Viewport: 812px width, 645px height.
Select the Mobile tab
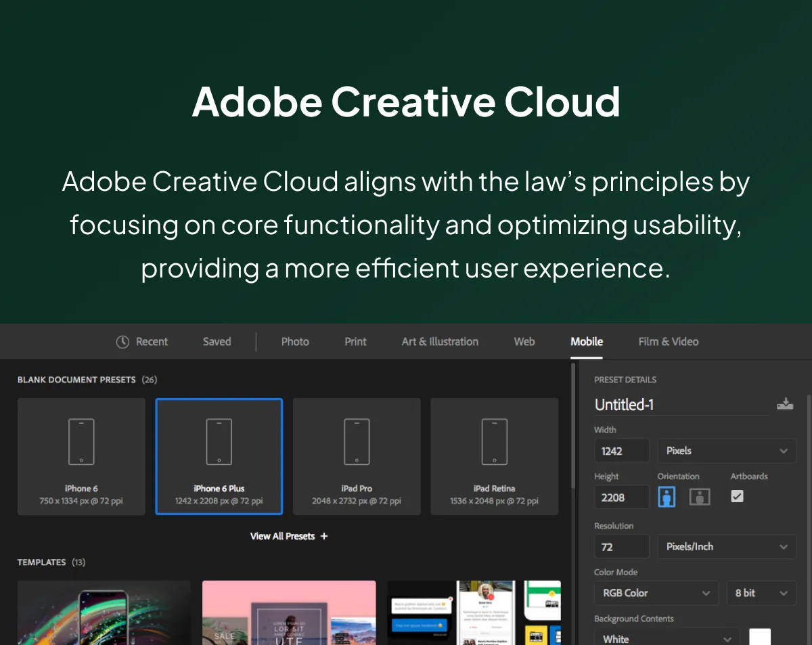(x=587, y=342)
